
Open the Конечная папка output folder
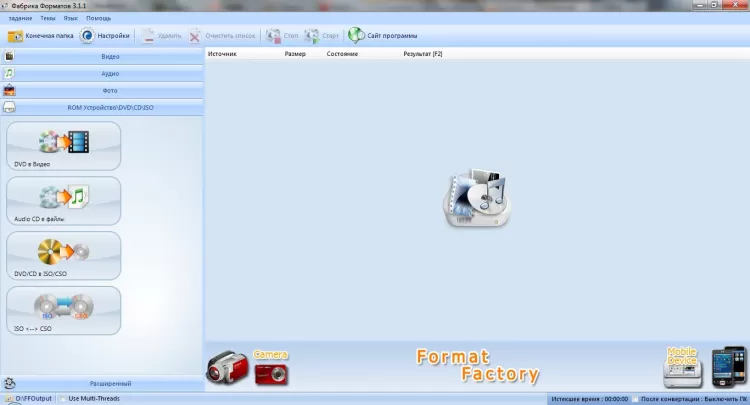[x=40, y=36]
